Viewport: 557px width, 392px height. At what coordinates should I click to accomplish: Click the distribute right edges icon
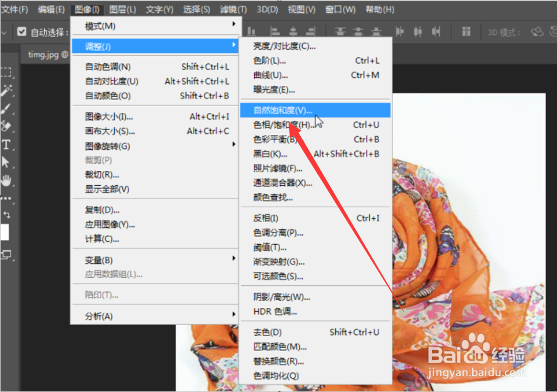(436, 32)
